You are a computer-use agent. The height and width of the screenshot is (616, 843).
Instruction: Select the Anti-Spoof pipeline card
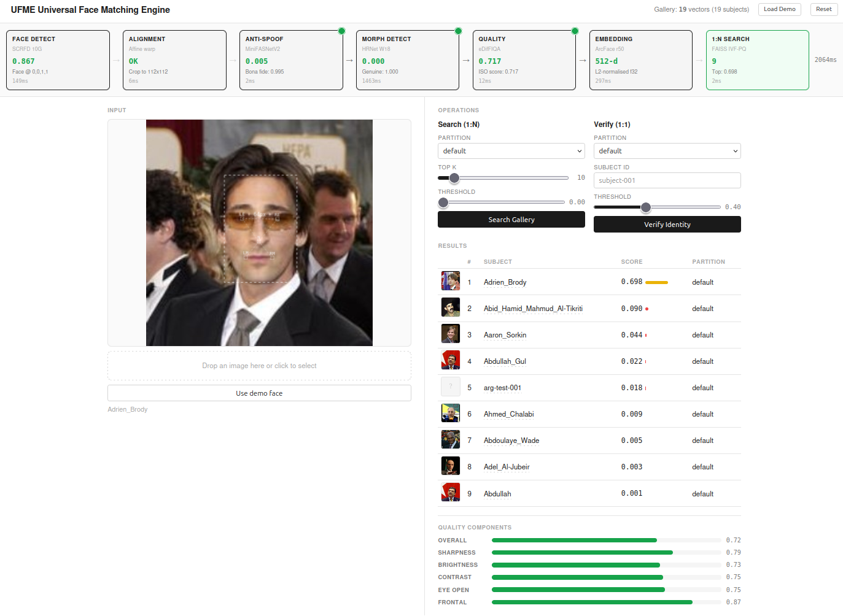click(291, 60)
